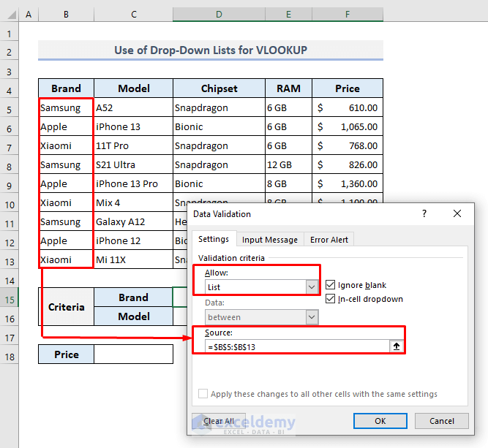The image size is (488, 448).
Task: Click the Mix 4 cell
Action: pos(133,202)
